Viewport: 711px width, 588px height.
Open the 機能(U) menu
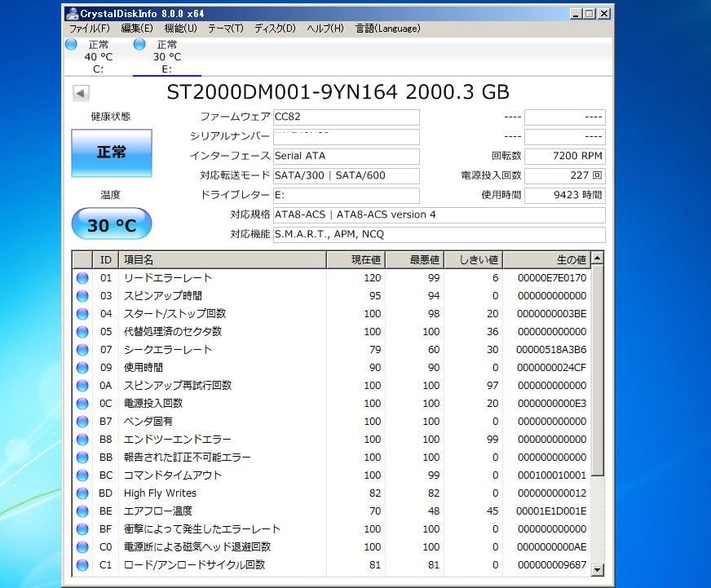click(x=180, y=29)
